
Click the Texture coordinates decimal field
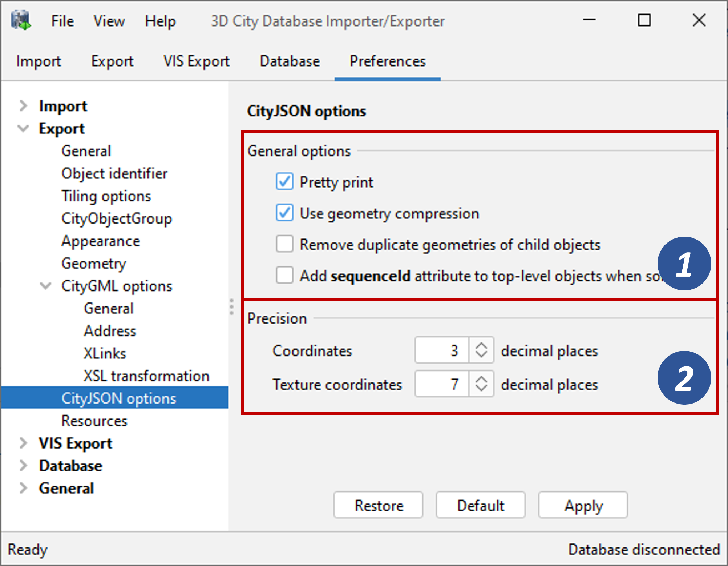pyautogui.click(x=442, y=384)
